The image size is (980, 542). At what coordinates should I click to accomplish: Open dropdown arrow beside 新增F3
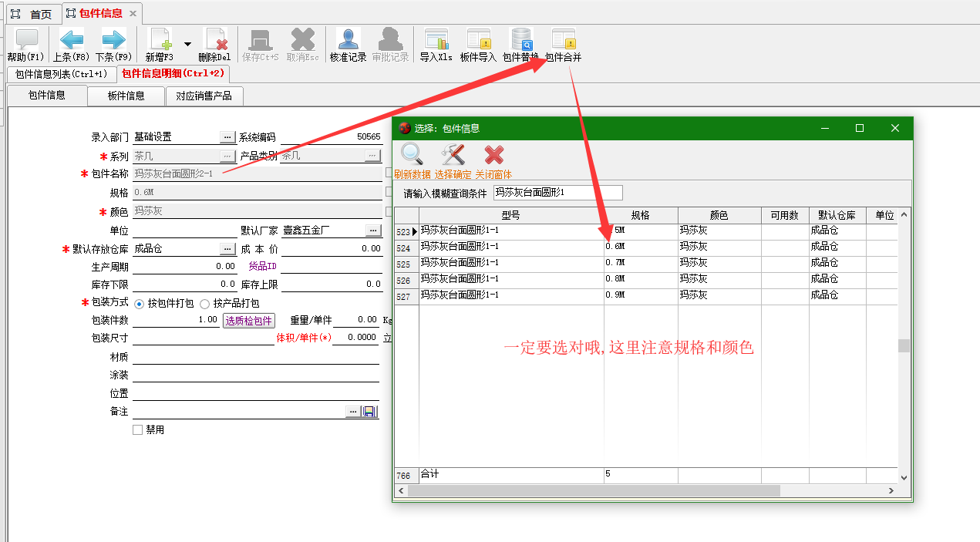pos(187,45)
